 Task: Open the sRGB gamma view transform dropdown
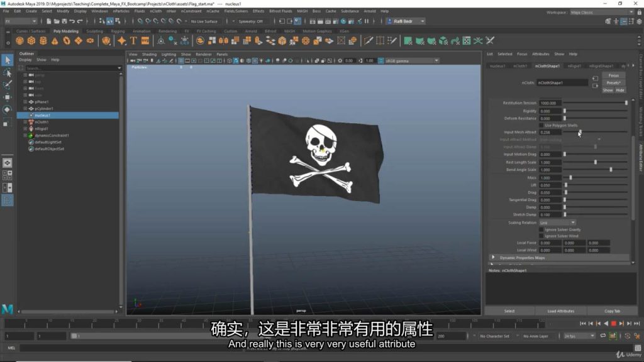(412, 61)
